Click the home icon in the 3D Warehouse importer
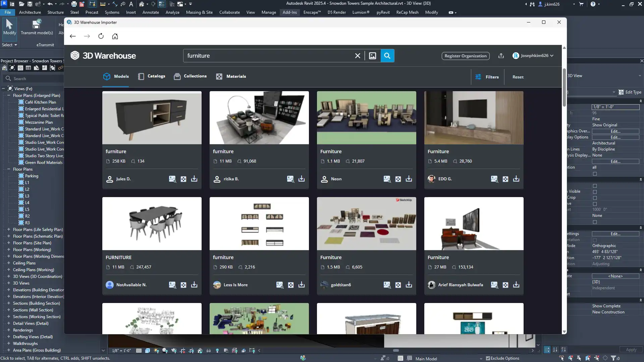The image size is (644, 362). click(115, 36)
